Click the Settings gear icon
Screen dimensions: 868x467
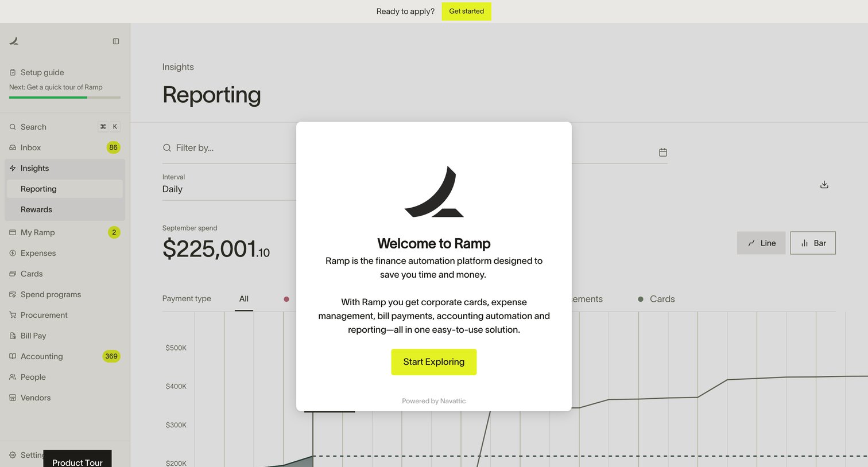(13, 455)
